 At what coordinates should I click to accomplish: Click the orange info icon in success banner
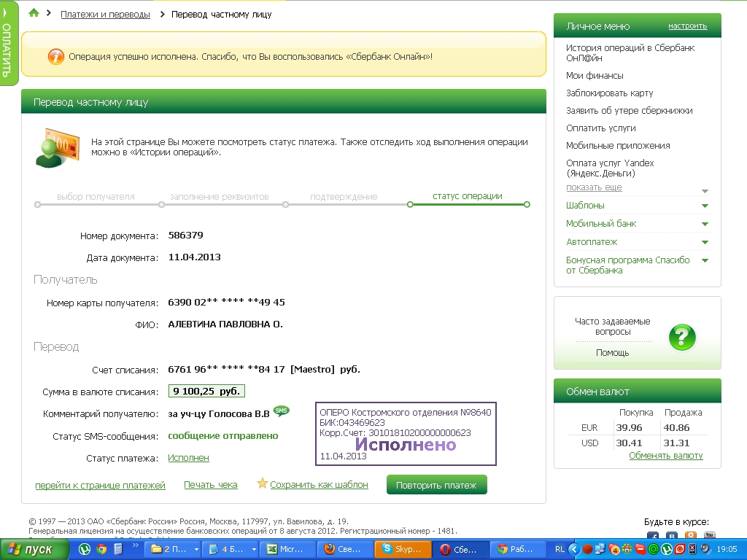55,57
